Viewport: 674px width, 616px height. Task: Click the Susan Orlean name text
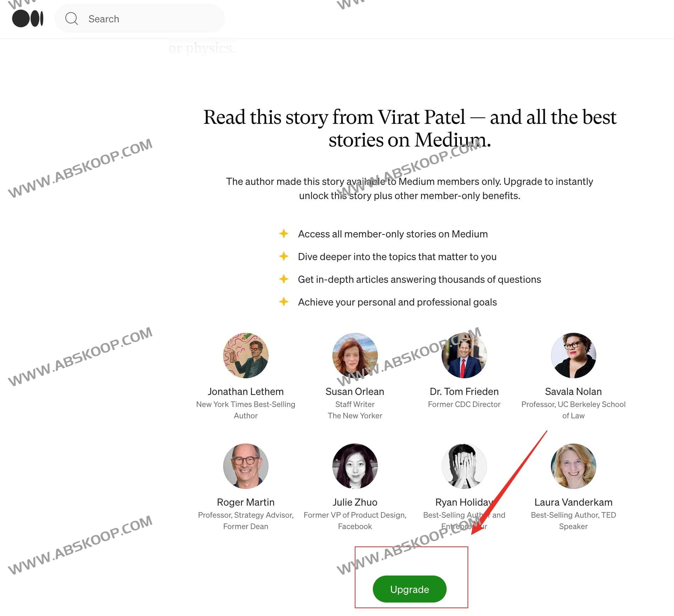[x=355, y=391]
